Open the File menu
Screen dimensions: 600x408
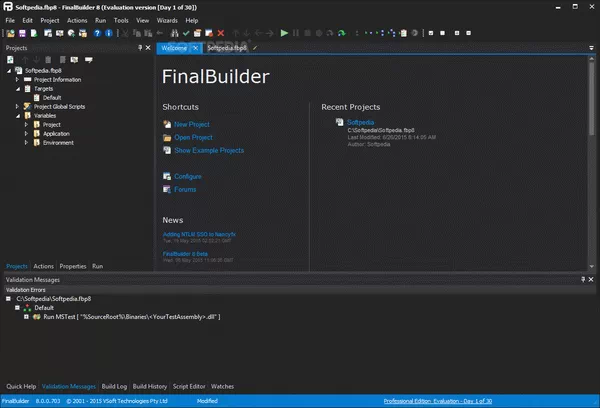point(10,21)
